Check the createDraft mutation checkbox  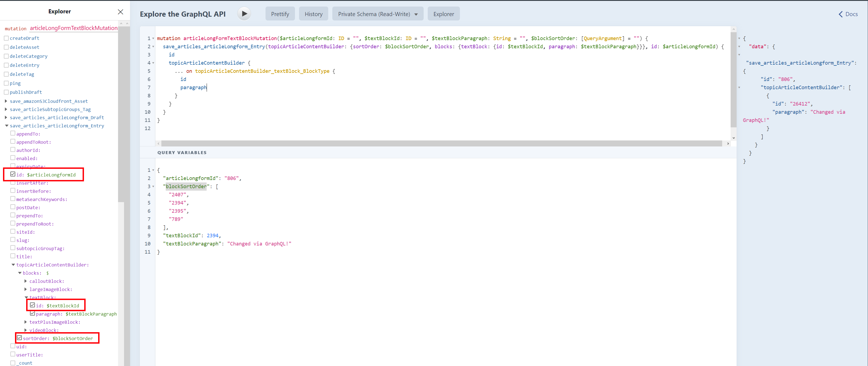click(x=6, y=38)
